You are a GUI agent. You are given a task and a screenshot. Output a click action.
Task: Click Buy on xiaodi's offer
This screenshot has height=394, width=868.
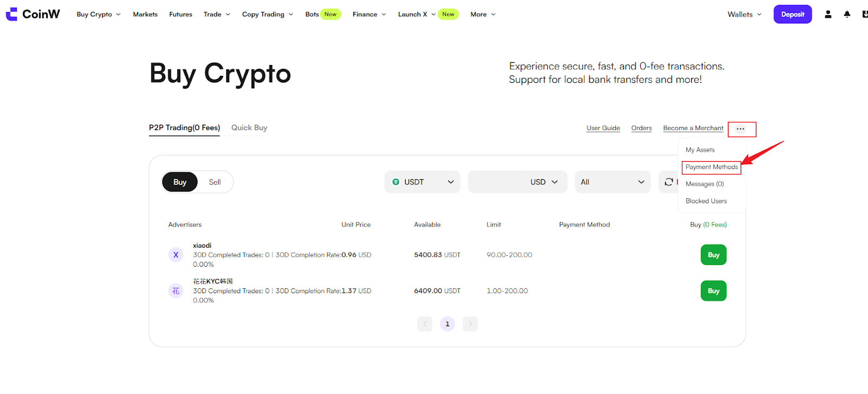(x=713, y=255)
